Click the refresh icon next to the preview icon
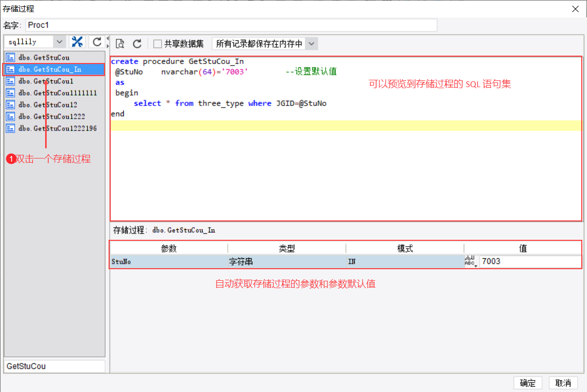 [137, 44]
